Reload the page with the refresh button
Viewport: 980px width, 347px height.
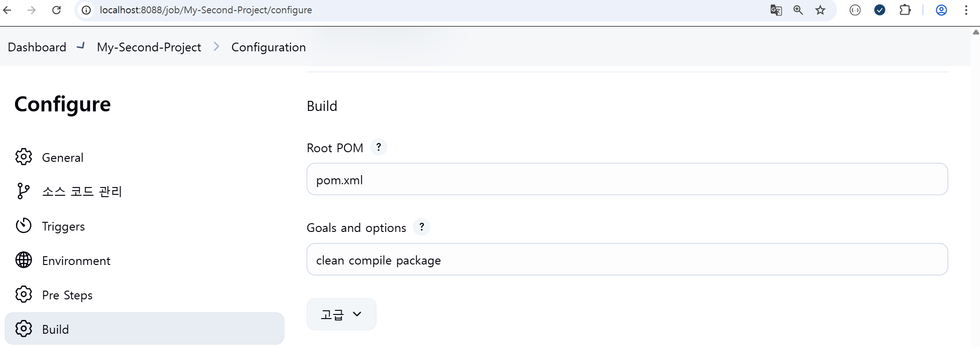point(56,10)
